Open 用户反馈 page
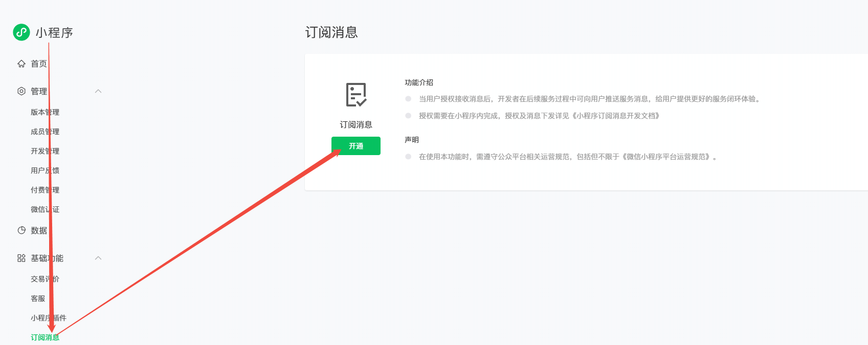The height and width of the screenshot is (345, 868). (x=44, y=170)
